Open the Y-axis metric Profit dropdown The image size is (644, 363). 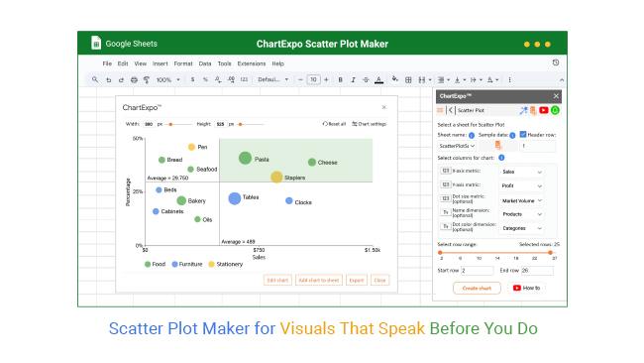(x=521, y=185)
